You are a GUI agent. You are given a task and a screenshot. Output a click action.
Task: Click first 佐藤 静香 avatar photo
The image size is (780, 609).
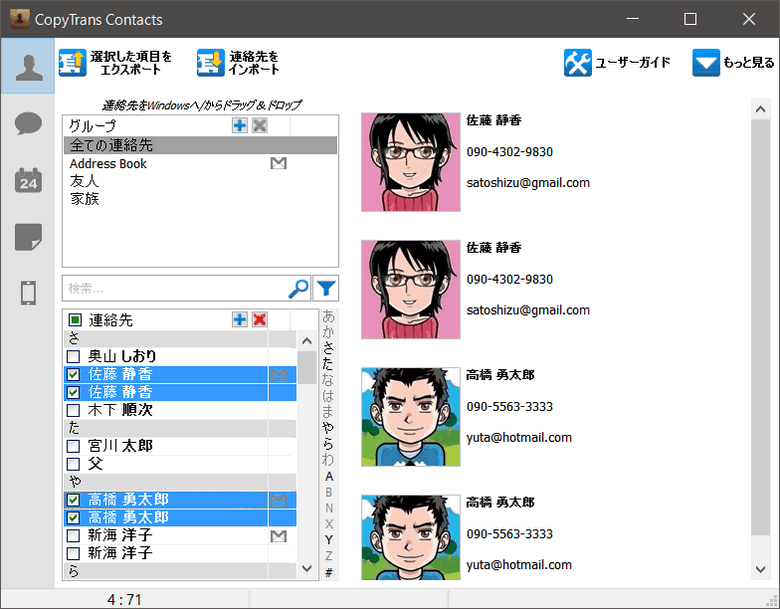pyautogui.click(x=411, y=162)
